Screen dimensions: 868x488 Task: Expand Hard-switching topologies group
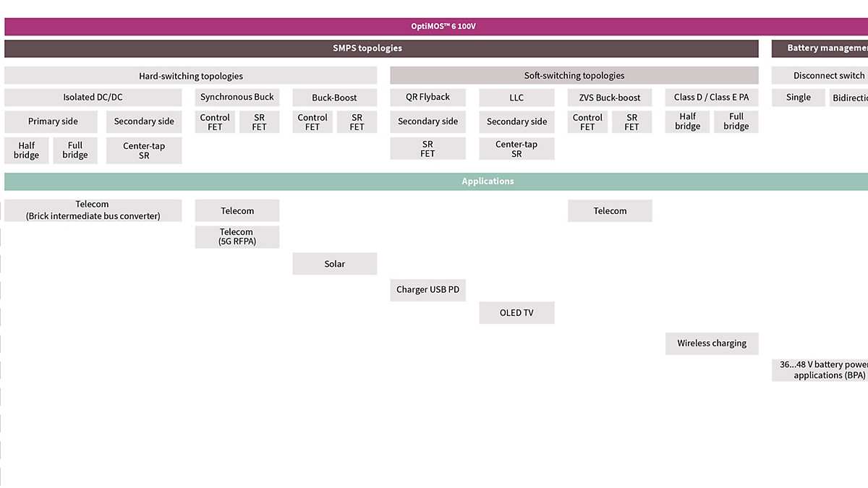(x=190, y=75)
